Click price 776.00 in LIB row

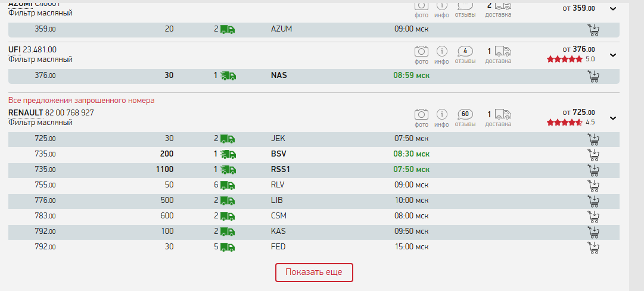tap(45, 201)
